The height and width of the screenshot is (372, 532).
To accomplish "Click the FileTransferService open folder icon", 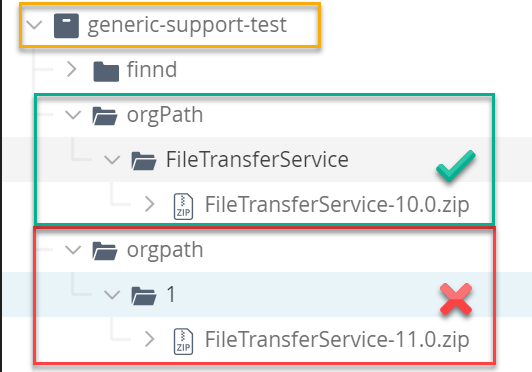I will point(144,161).
